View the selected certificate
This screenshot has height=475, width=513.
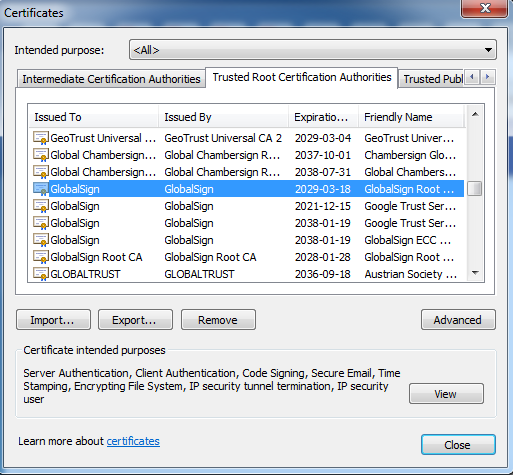point(446,394)
